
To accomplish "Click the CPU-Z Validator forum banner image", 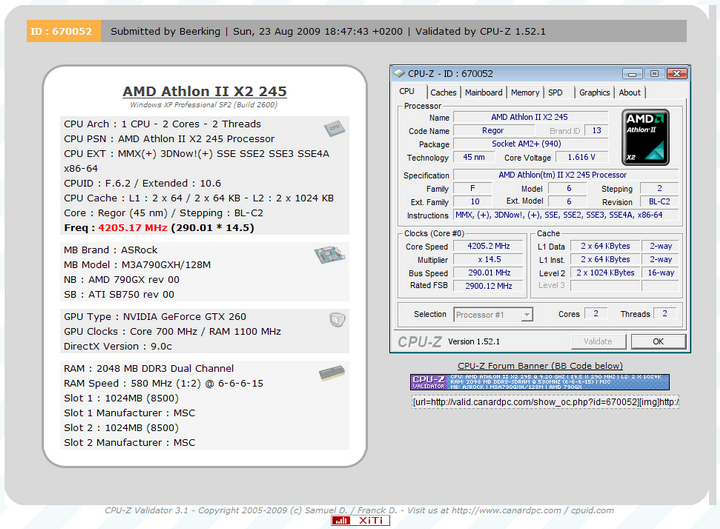I will pos(540,382).
